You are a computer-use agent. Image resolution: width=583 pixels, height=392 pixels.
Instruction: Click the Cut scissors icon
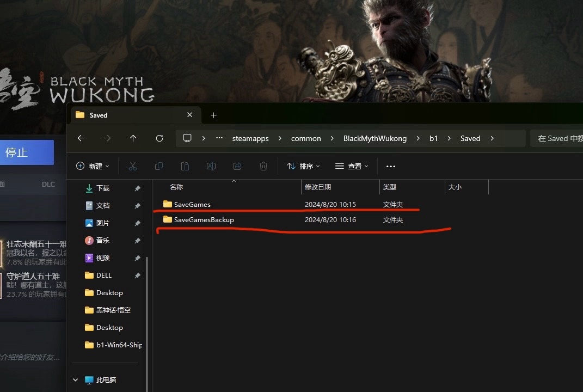[x=133, y=166]
